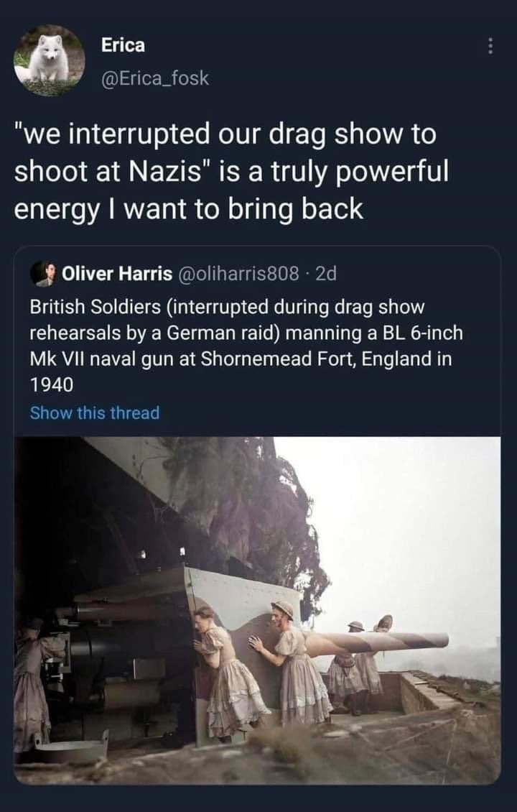Tap the phrase "energy I want to bring back"
This screenshot has width=517, height=812.
(190, 208)
